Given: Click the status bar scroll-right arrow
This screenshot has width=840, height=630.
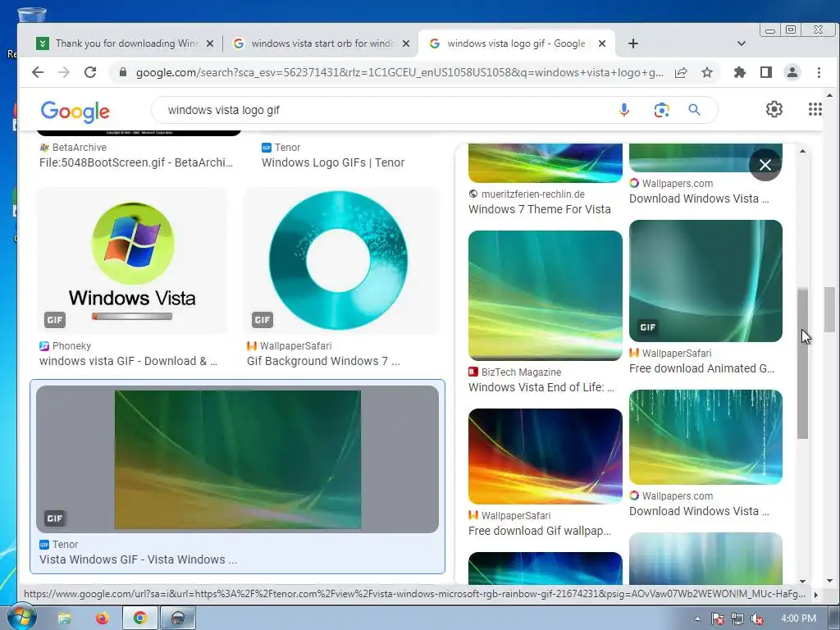Looking at the screenshot, I should click(816, 595).
